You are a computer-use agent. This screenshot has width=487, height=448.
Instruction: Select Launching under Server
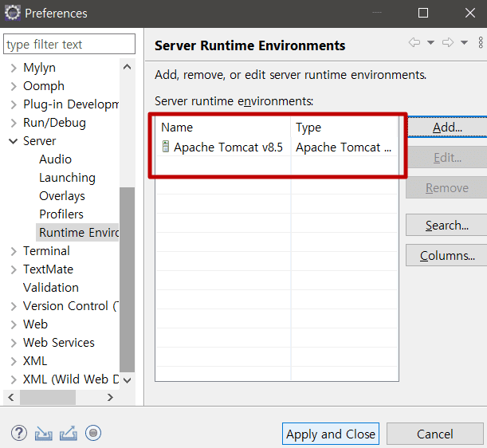(67, 178)
